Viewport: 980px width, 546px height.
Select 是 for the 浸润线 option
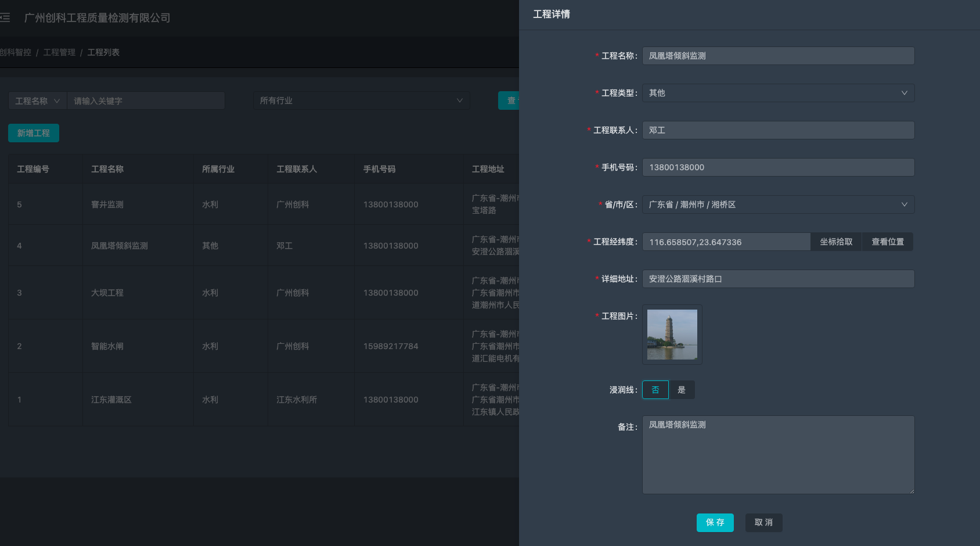(x=682, y=389)
